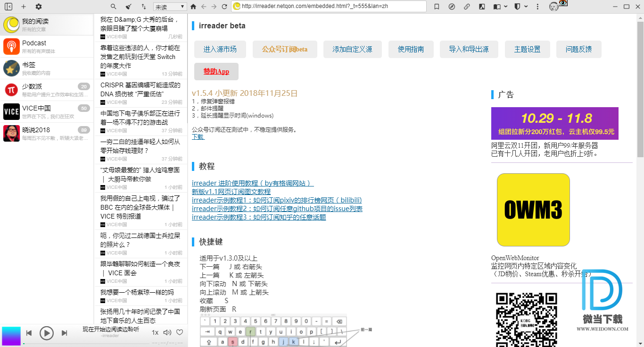This screenshot has width=644, height=347.
Task: Skip to next track in player
Action: pyautogui.click(x=64, y=333)
